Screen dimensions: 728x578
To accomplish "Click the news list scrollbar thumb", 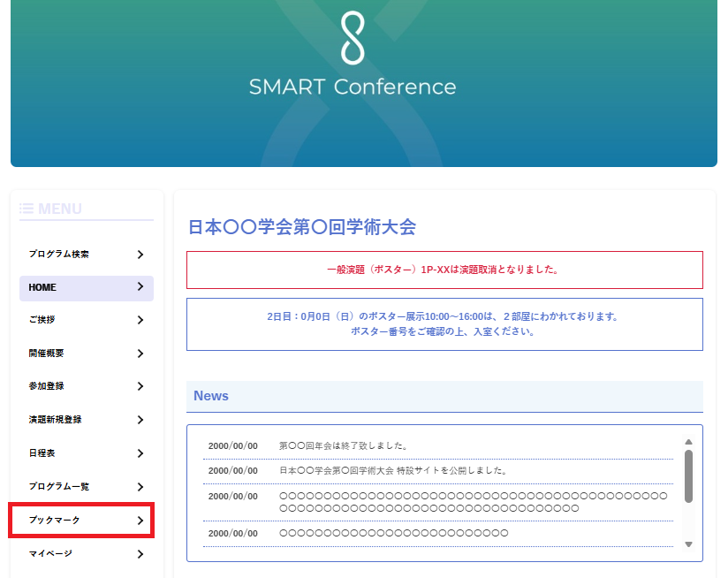I will pyautogui.click(x=688, y=475).
